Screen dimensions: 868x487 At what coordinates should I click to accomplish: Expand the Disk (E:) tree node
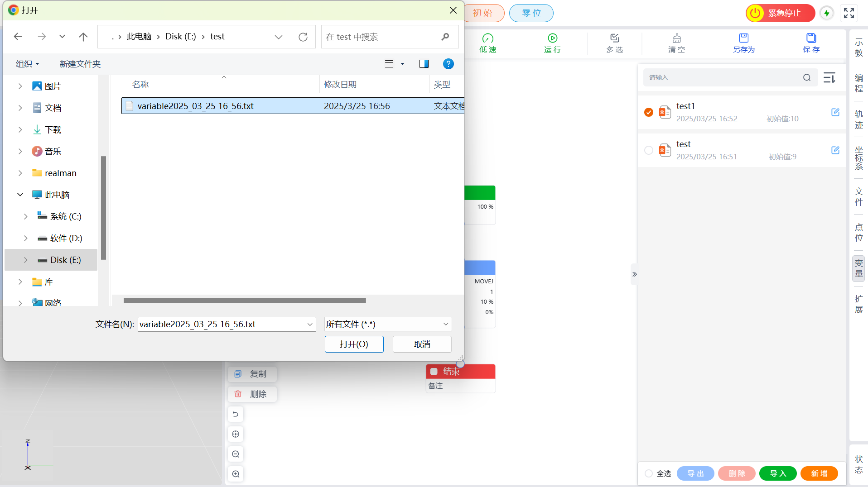click(x=26, y=260)
